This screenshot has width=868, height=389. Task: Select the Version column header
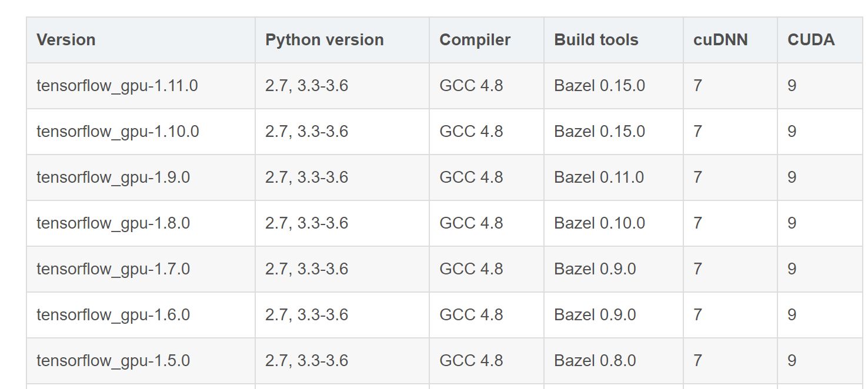point(141,40)
